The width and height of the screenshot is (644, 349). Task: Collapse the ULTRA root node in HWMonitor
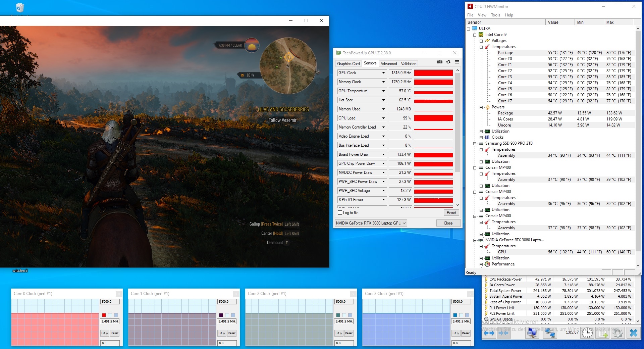point(468,29)
